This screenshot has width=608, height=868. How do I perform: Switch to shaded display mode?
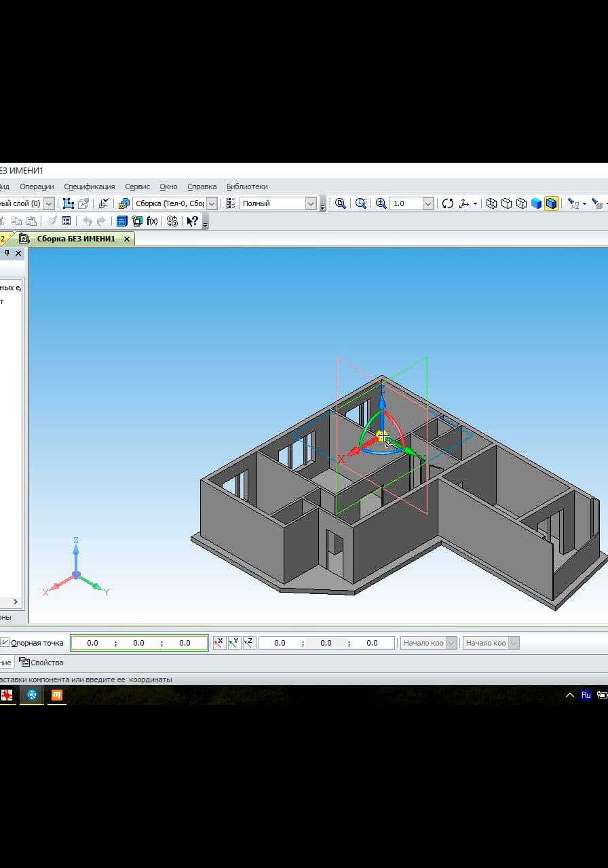tap(536, 203)
